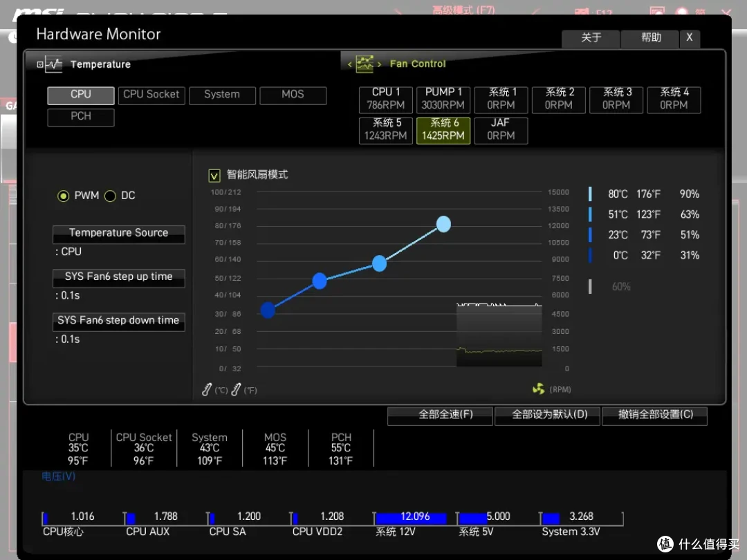
Task: Click the gray 60% marker
Action: 590,287
